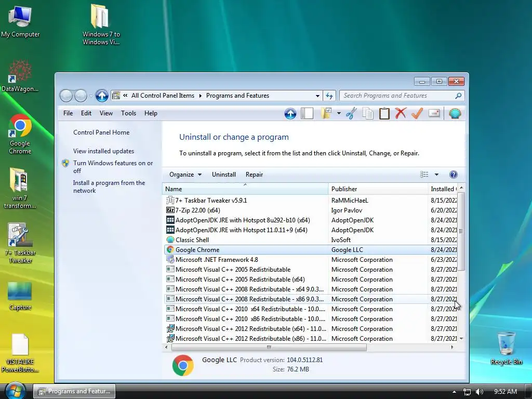The image size is (532, 399).
Task: Click the Paste clipboard icon
Action: tap(384, 113)
